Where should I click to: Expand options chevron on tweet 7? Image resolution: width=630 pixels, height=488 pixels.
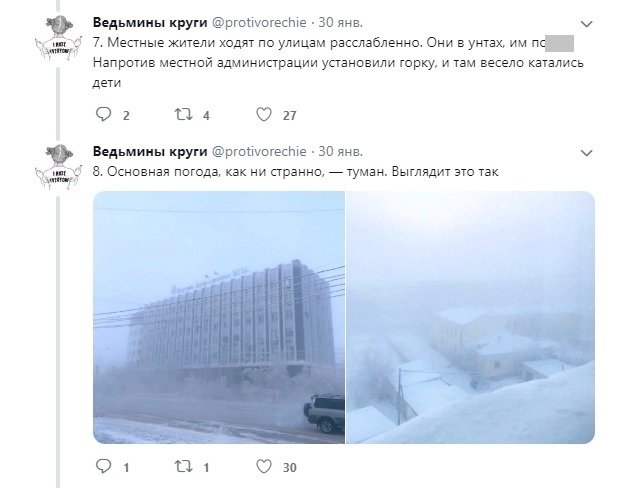pos(587,24)
